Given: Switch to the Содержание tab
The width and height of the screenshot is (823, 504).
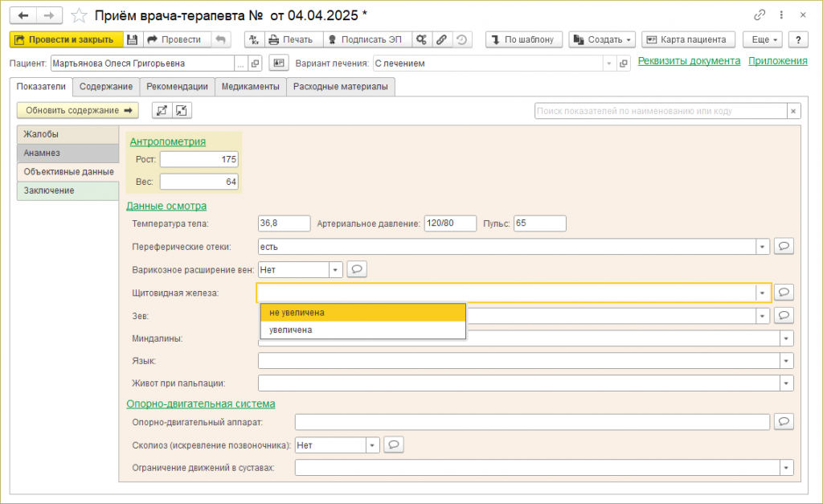Looking at the screenshot, I should [106, 87].
